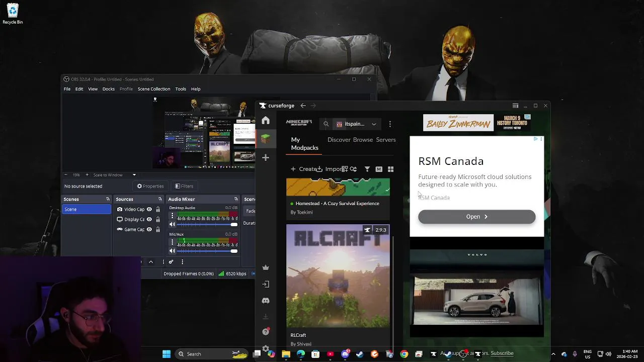Click the Import modpack button
644x362 pixels.
(330, 169)
